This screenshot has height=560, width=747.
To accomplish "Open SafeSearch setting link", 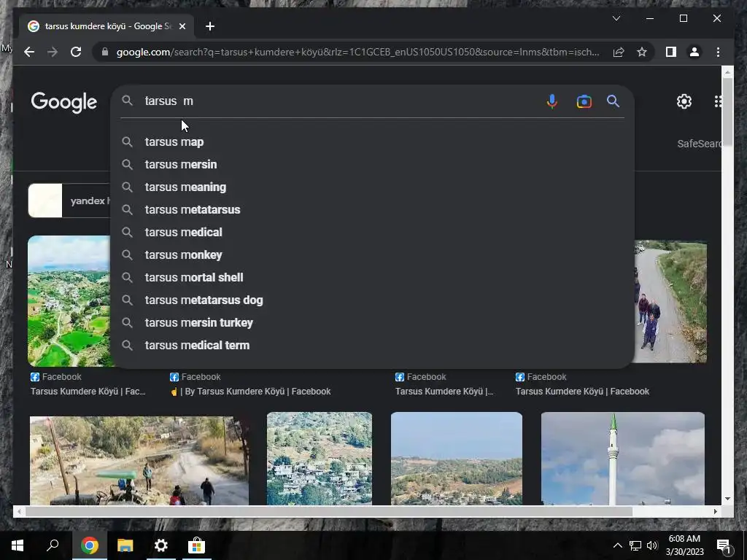I will tap(699, 144).
